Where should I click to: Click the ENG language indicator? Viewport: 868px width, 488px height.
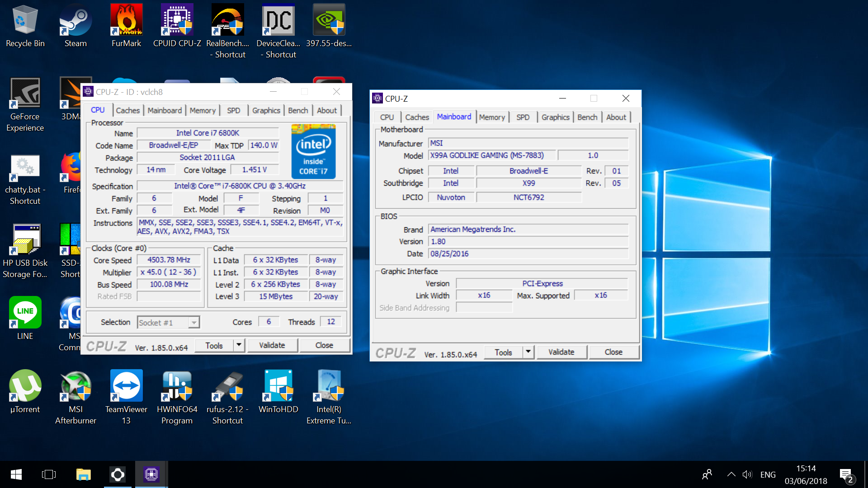[x=768, y=474]
